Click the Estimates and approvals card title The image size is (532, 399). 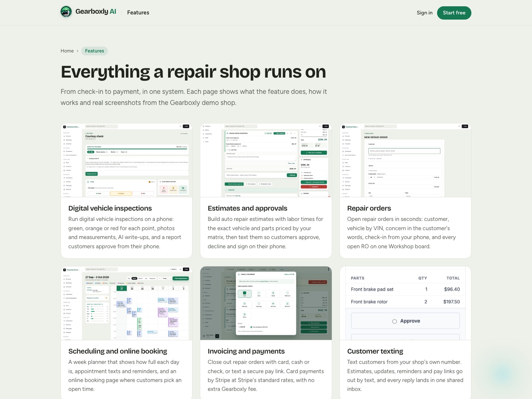coord(248,208)
